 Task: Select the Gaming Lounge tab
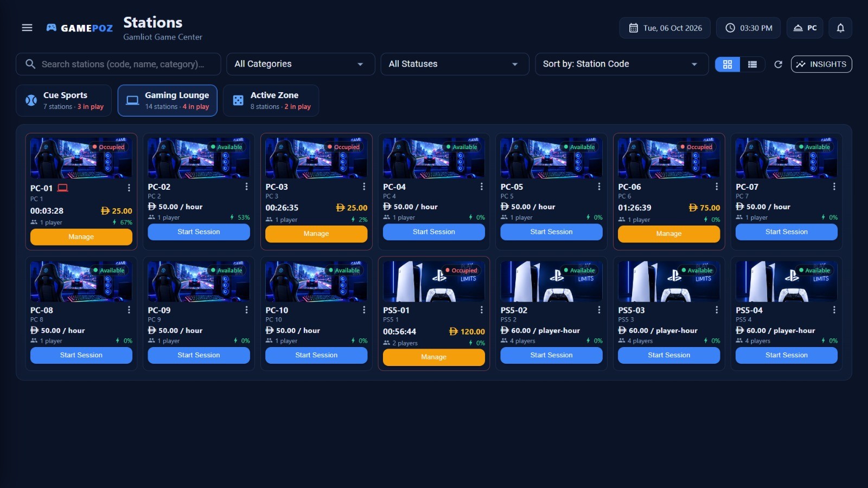click(x=168, y=100)
